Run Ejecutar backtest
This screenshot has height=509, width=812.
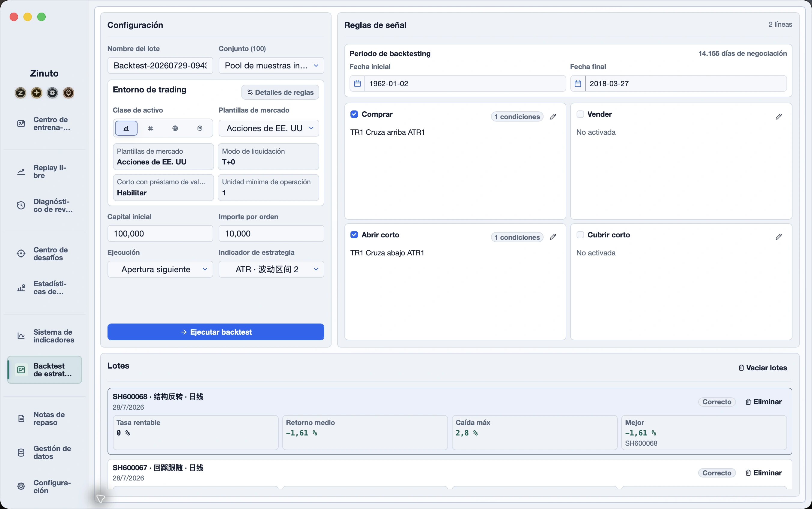[216, 332]
